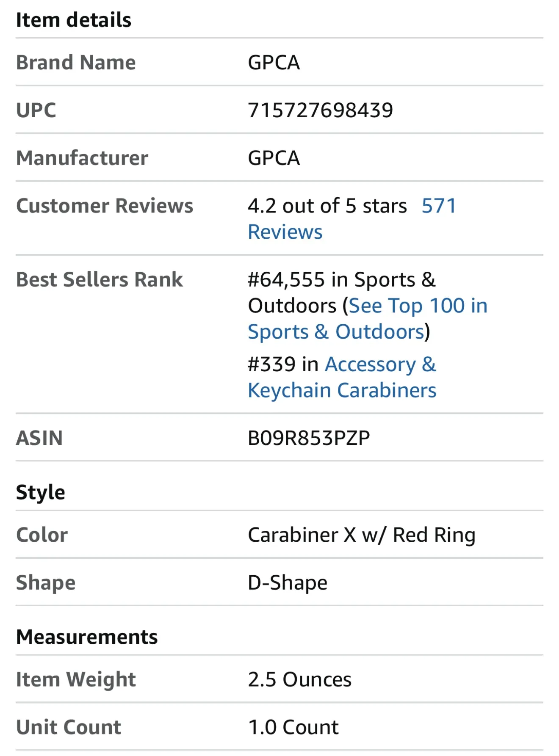Open See Top 100 in Sports & Outdoors
This screenshot has height=756, width=559.
(x=368, y=318)
